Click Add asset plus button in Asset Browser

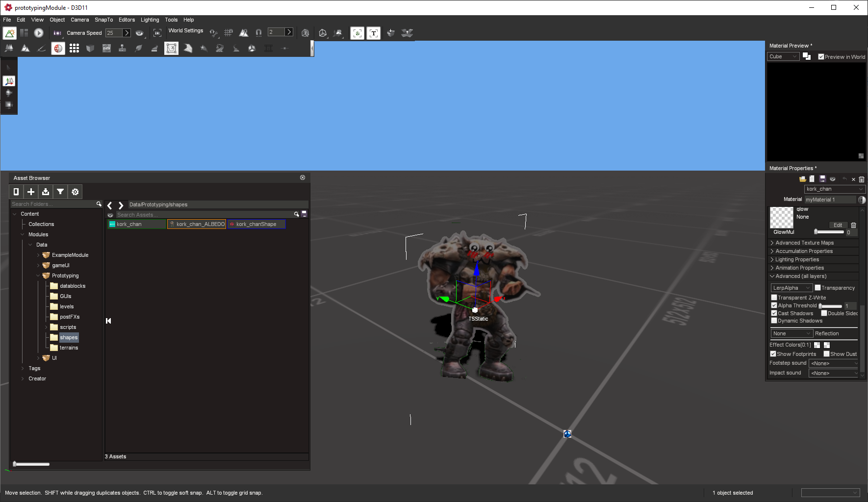[x=31, y=192]
